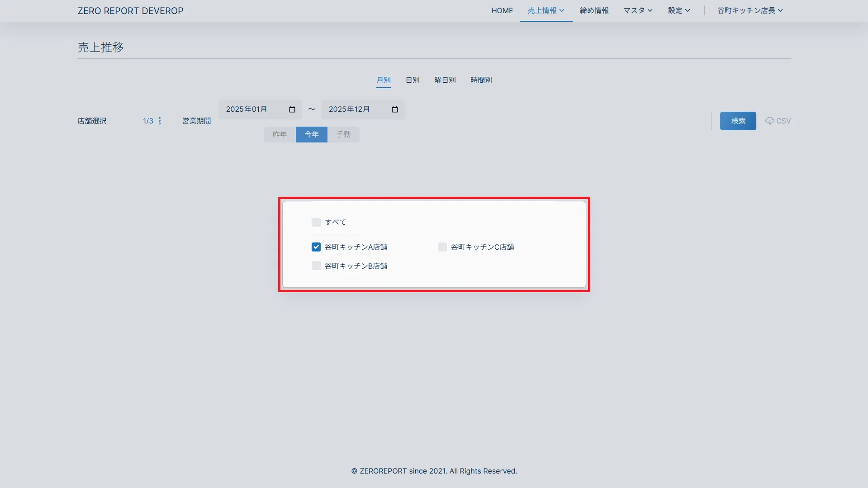Click the 2025年01月 start date field
Viewport: 868px width, 488px height.
coord(253,109)
